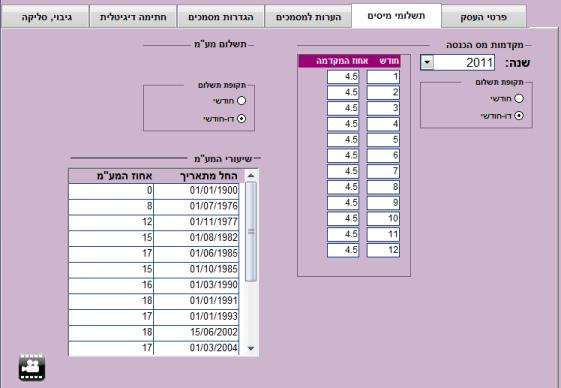The height and width of the screenshot is (388, 561).
Task: Click the advance percent field for month 7
Action: 343,171
